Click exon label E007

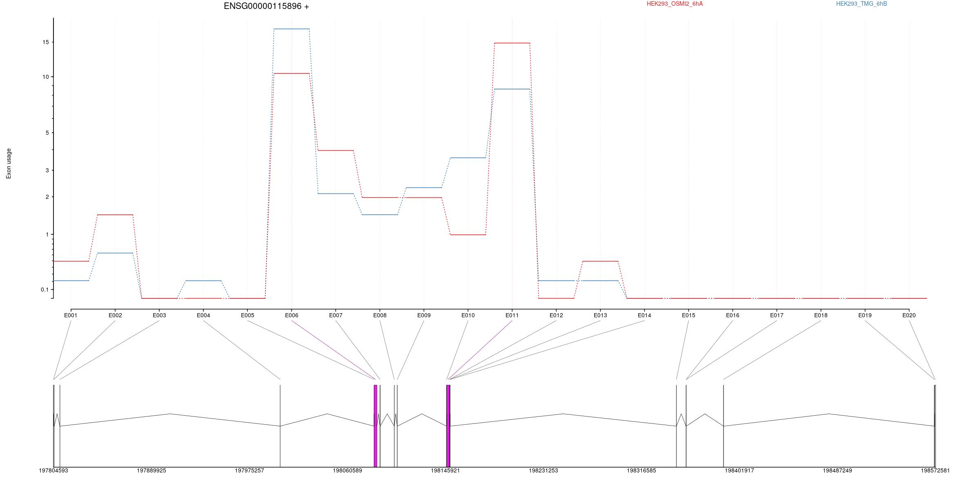[x=336, y=315]
